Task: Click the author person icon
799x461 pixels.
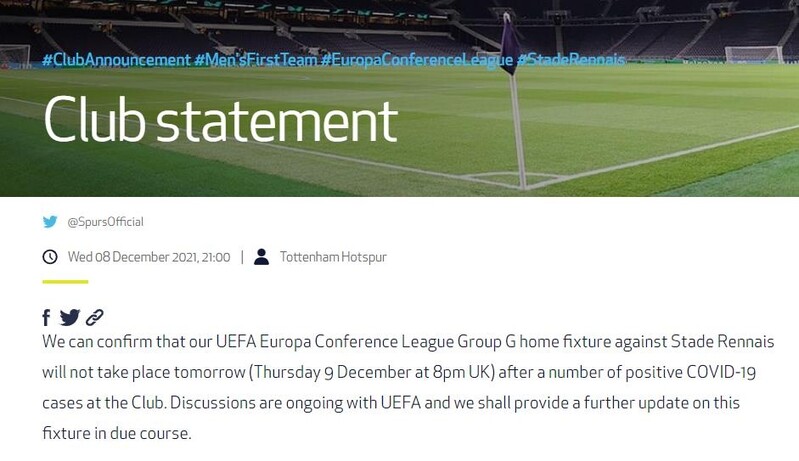Action: pyautogui.click(x=262, y=257)
